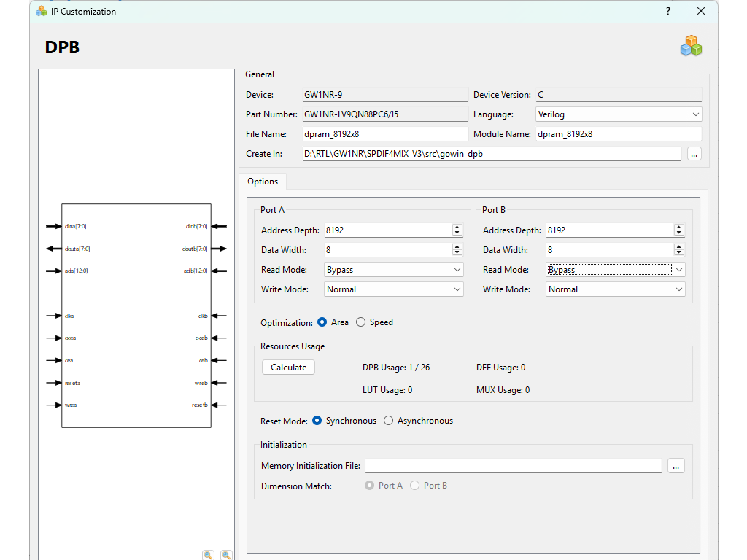Browse for Memory Initialization File
The image size is (747, 560).
(676, 466)
